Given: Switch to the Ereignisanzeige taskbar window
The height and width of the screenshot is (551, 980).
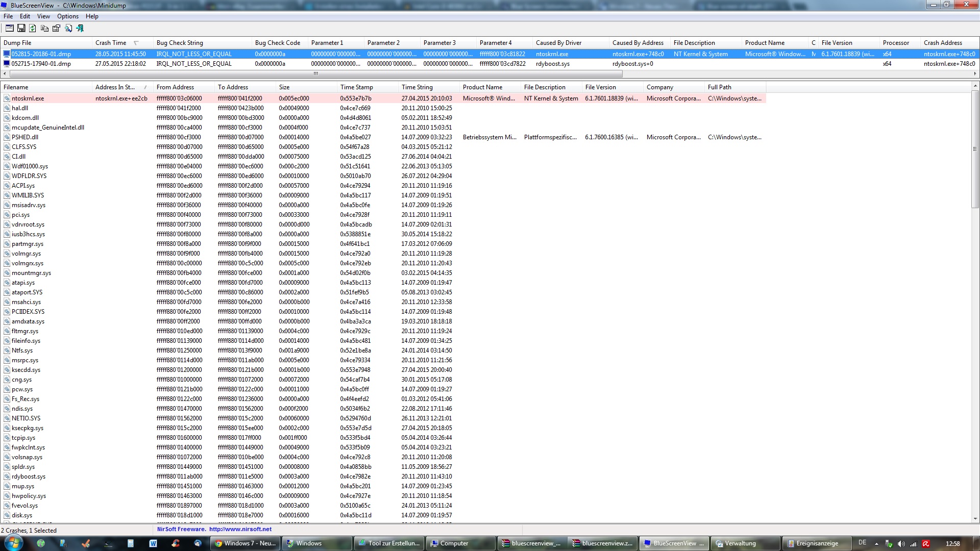Looking at the screenshot, I should [x=817, y=543].
